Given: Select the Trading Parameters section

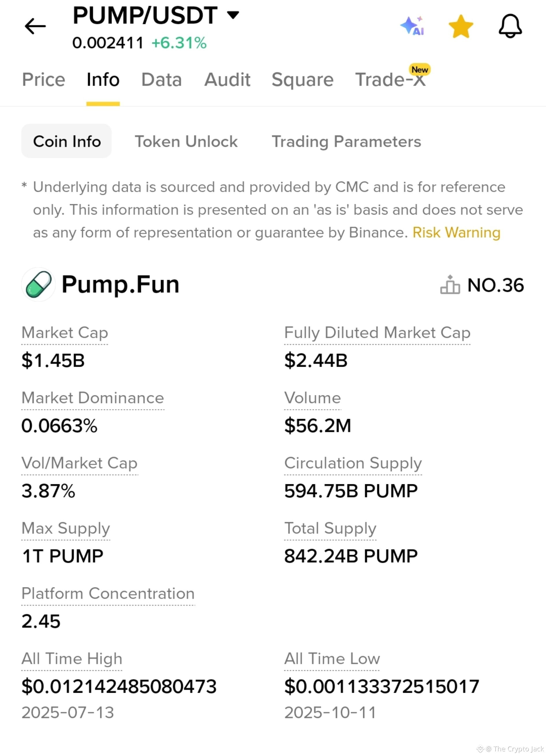Looking at the screenshot, I should 347,141.
